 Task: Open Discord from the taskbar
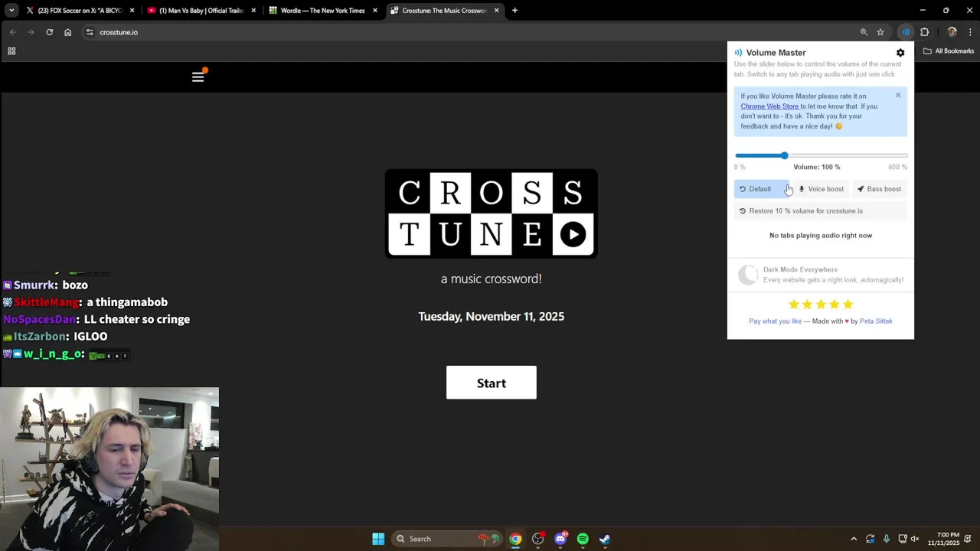pos(560,539)
